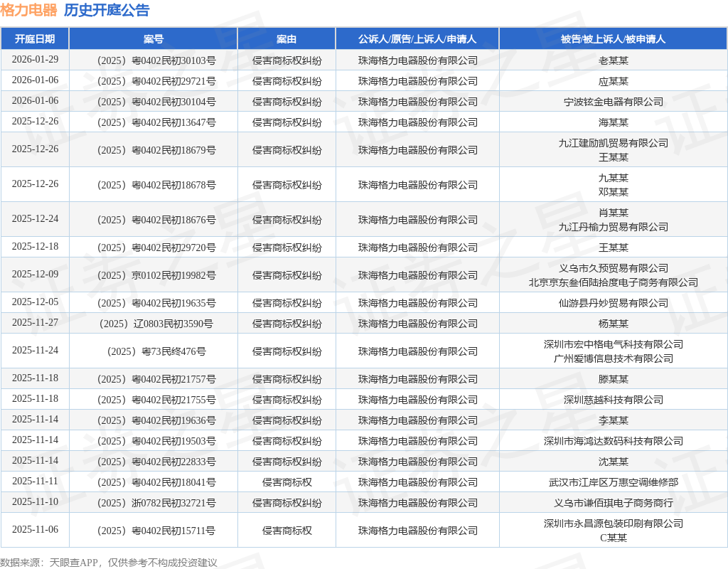Click defendant 武汉市江岸区万惠空调维修部
The height and width of the screenshot is (569, 728).
pos(613,483)
